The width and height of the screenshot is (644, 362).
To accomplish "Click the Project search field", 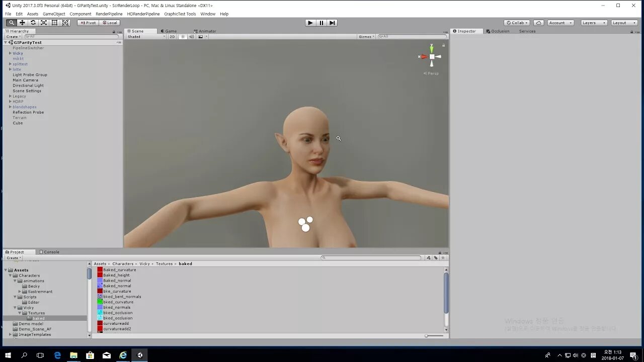I will click(371, 257).
